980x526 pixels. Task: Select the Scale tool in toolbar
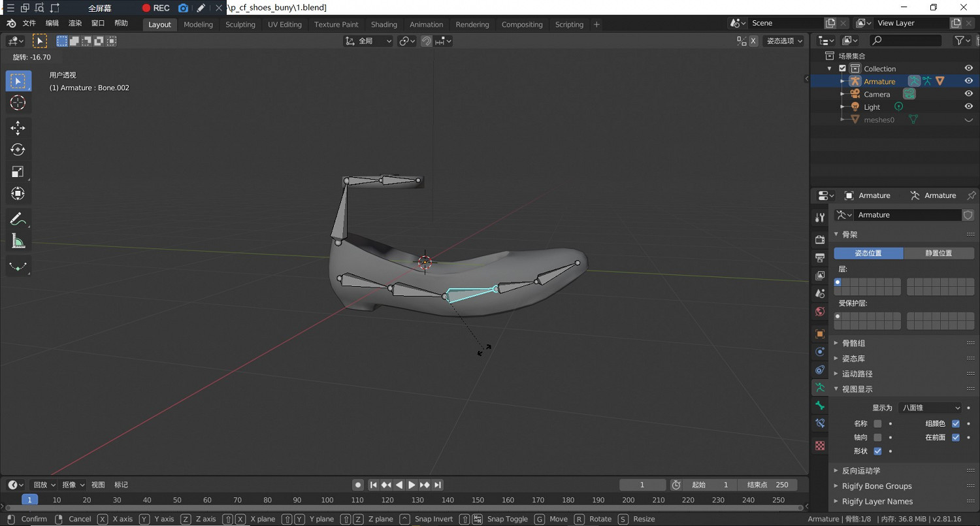point(18,172)
